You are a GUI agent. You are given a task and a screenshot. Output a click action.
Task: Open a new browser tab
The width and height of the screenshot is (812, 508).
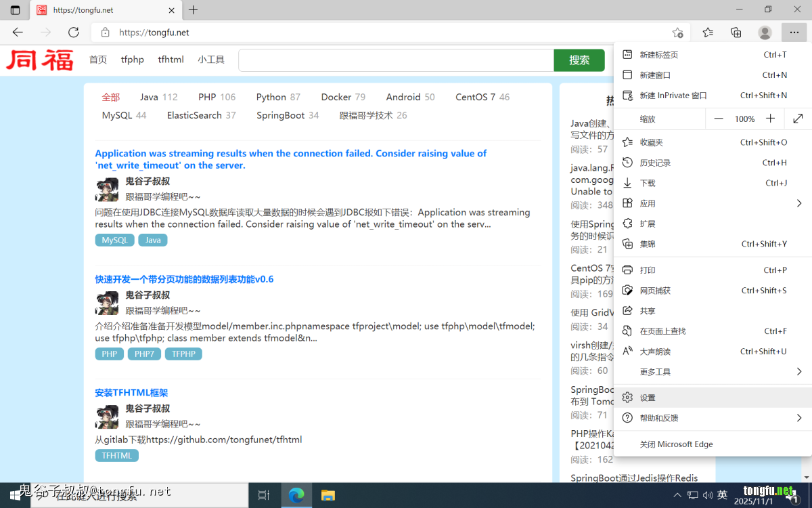coord(194,10)
